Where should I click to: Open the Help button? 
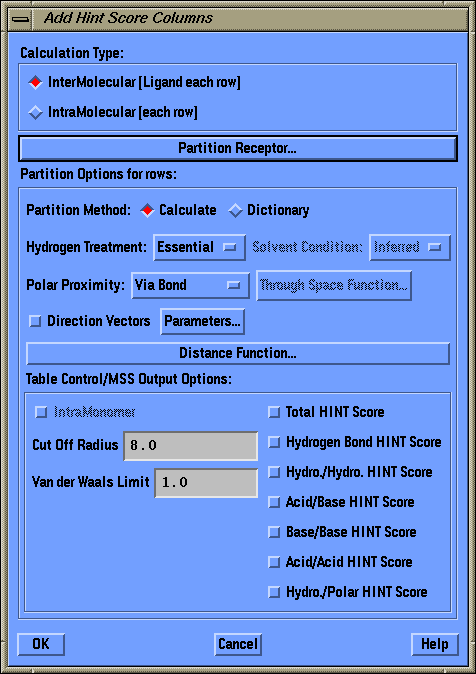click(x=435, y=644)
